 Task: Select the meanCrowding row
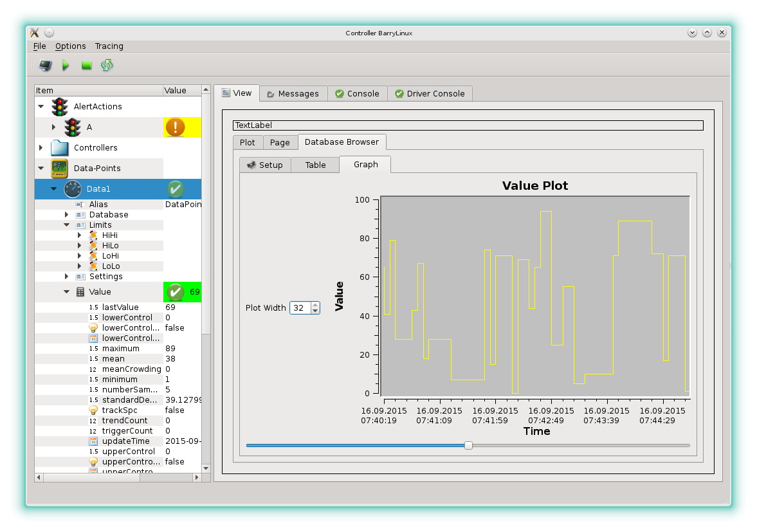[x=118, y=369]
